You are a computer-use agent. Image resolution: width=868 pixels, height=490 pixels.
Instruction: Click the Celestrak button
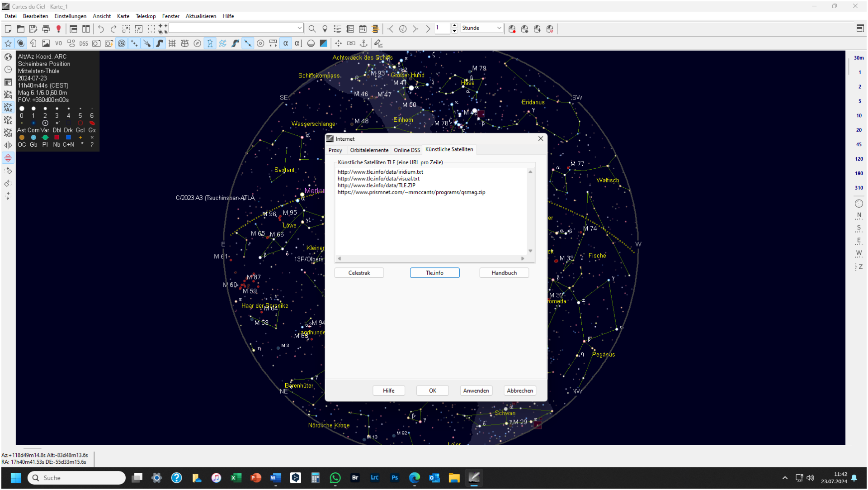coord(359,273)
